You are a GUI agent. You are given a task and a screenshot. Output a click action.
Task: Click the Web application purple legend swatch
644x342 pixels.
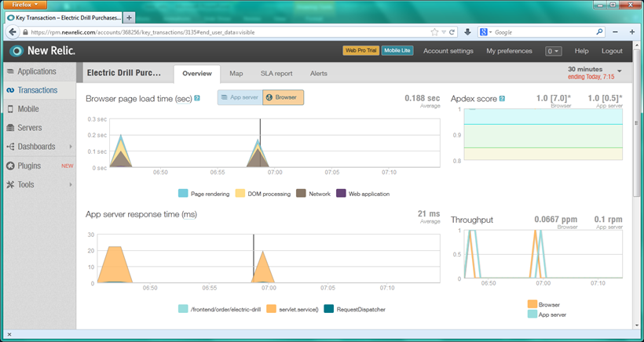[341, 193]
